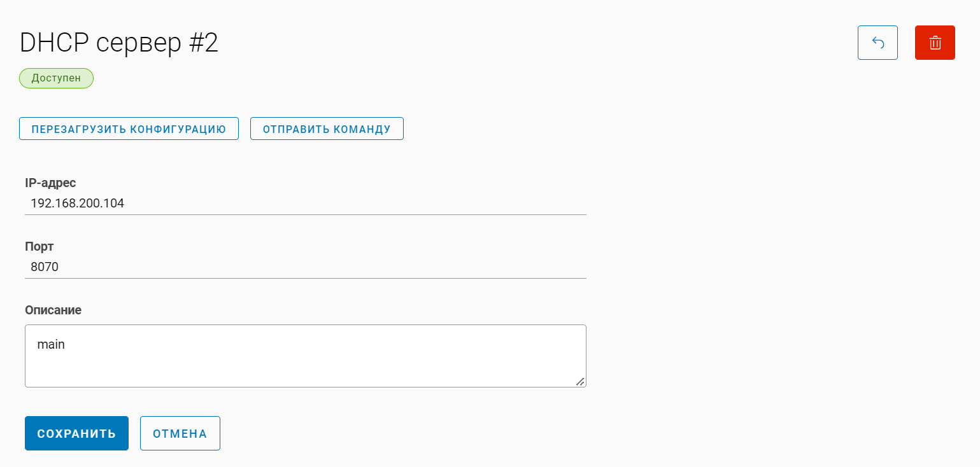Cancel editing via the Отмена button

coord(180,433)
